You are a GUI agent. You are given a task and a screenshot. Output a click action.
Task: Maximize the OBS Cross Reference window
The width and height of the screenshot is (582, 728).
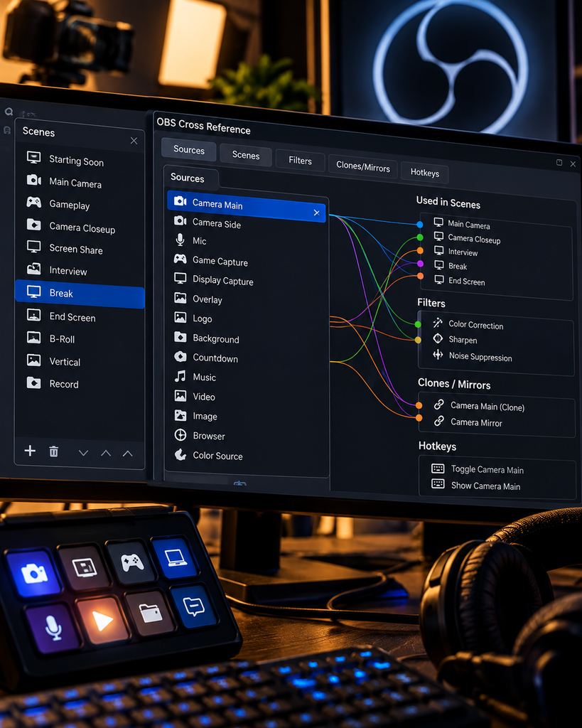click(x=559, y=163)
